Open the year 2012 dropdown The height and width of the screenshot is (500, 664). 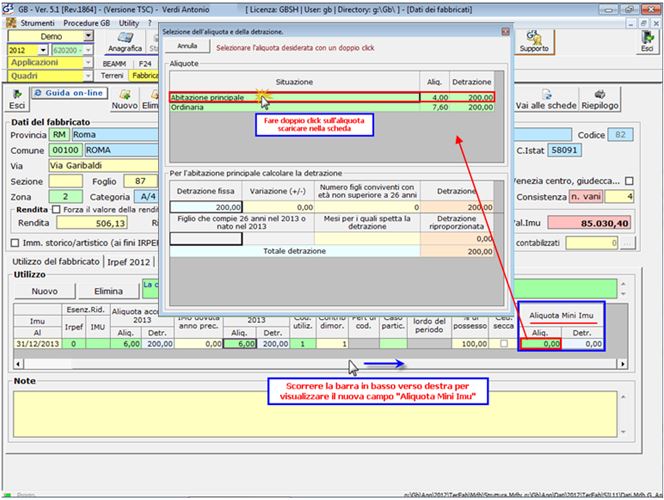click(x=43, y=50)
